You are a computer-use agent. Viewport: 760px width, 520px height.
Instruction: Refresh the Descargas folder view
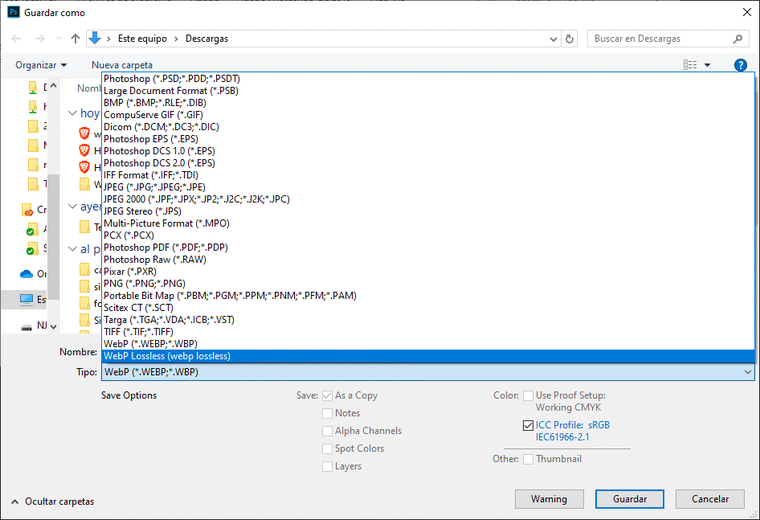coord(570,39)
